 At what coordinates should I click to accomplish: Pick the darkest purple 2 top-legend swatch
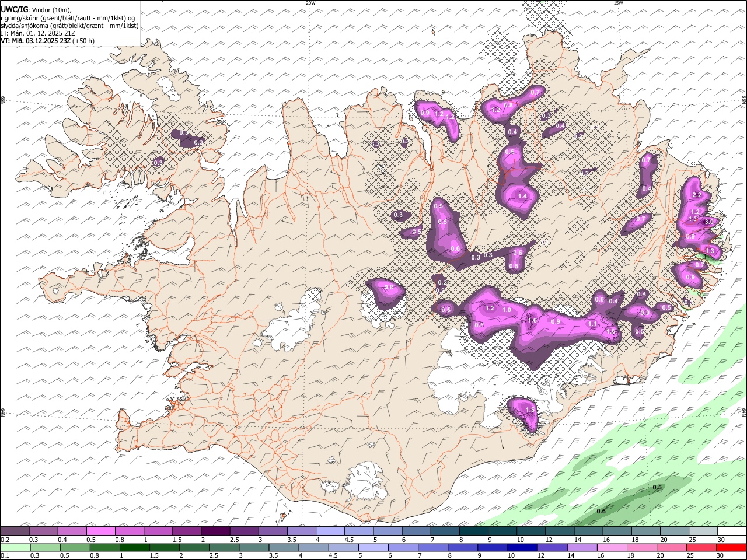215,531
